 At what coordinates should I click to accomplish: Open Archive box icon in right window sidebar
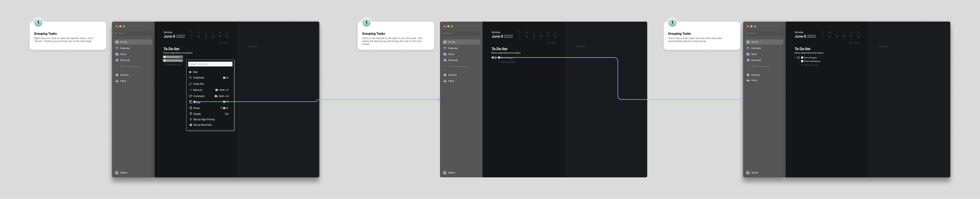click(x=748, y=75)
